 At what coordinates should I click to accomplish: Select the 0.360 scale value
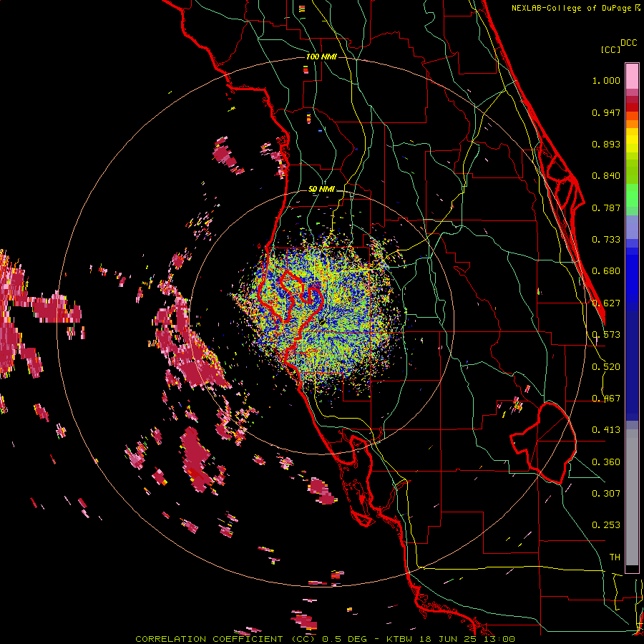click(606, 462)
